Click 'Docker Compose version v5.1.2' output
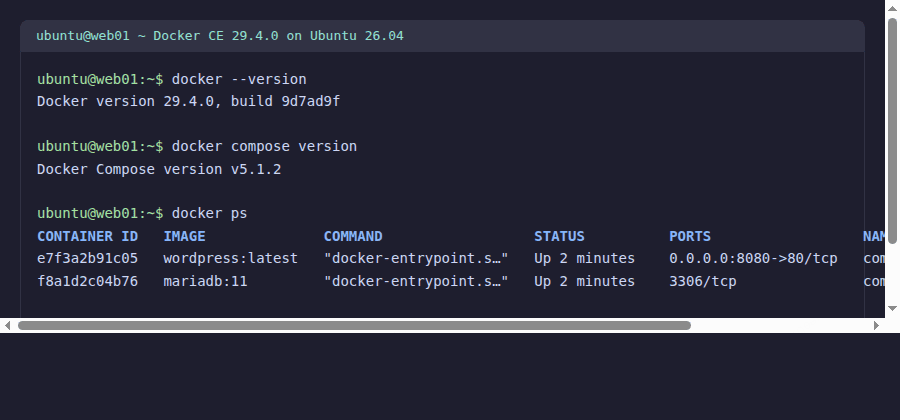Image resolution: width=900 pixels, height=420 pixels. 159,169
